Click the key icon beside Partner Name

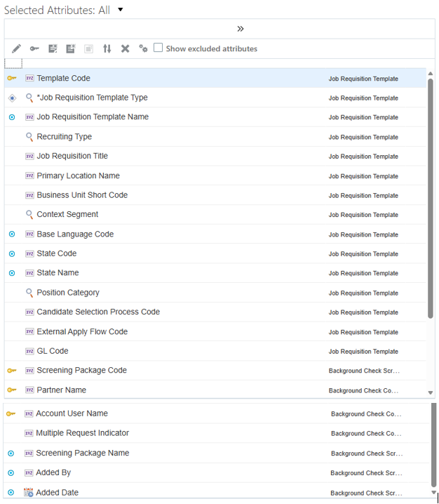pos(12,390)
